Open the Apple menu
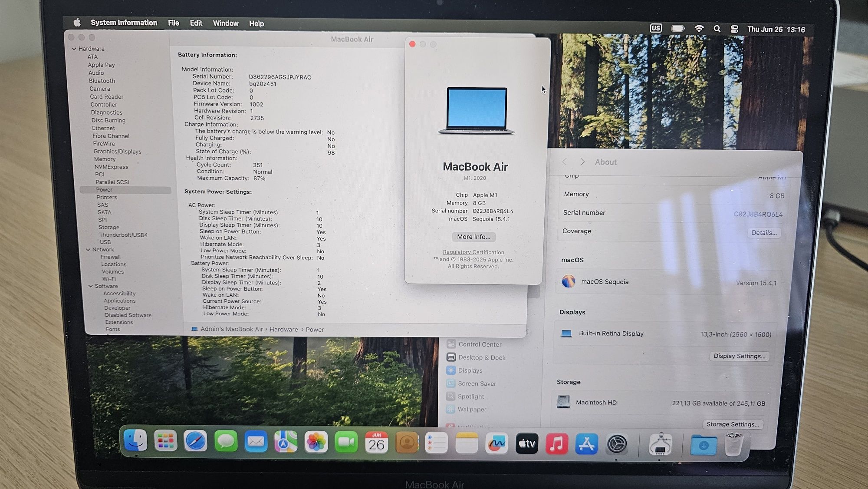The width and height of the screenshot is (868, 489). 77,23
